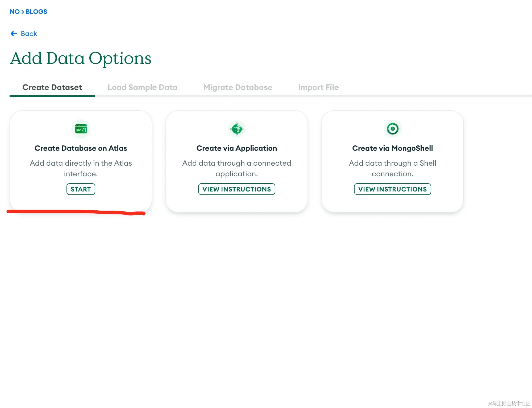The width and height of the screenshot is (532, 408).
Task: Click the breadcrumb chevron separator
Action: coord(23,12)
